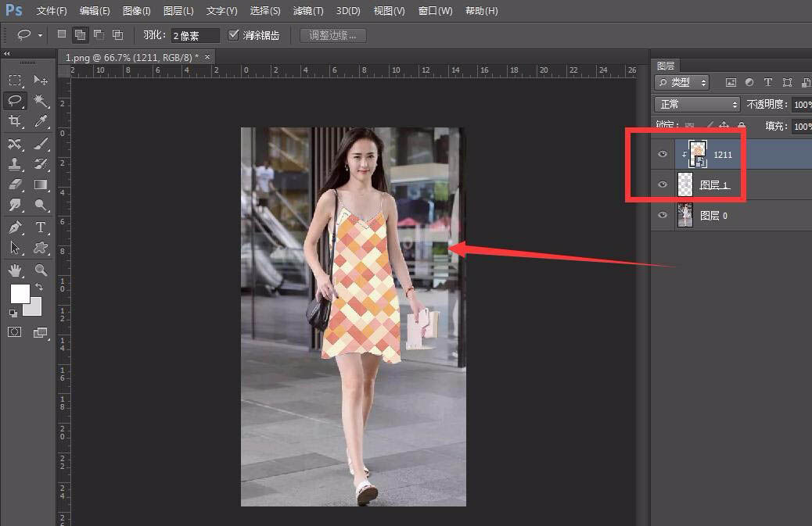Select the Rectangular Marquee tool
The image size is (812, 526).
[15, 81]
